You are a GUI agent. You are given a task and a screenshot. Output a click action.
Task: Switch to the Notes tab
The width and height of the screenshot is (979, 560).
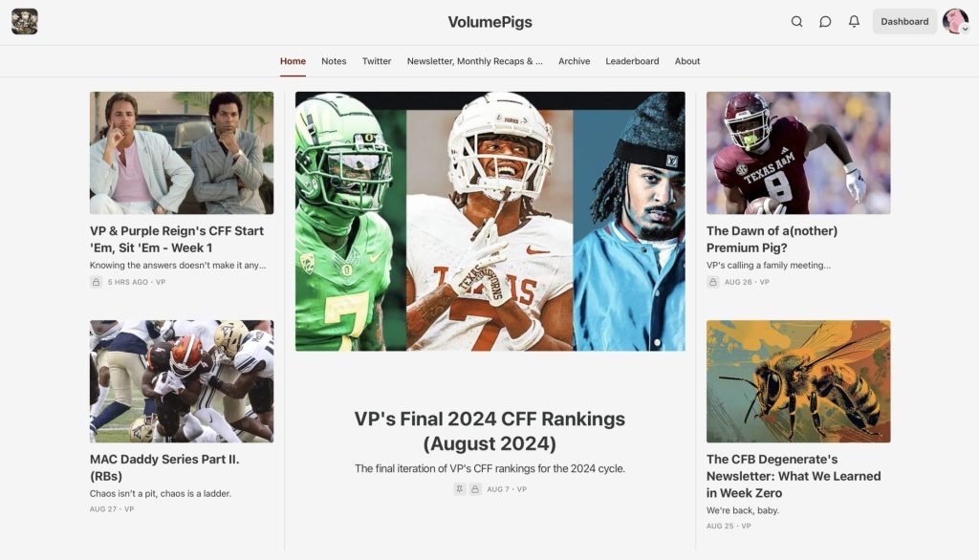point(334,61)
